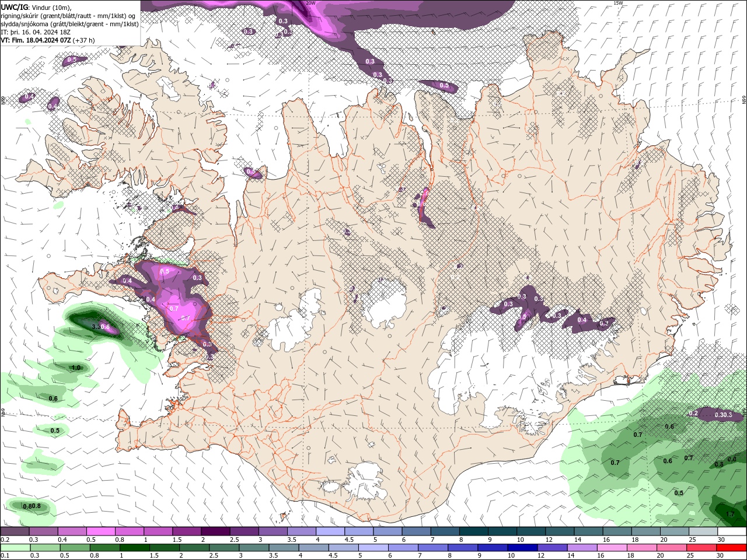Pick the darkest purple swatch after 2 on snow scale
Screen dimensions: 747x560
coord(215,531)
